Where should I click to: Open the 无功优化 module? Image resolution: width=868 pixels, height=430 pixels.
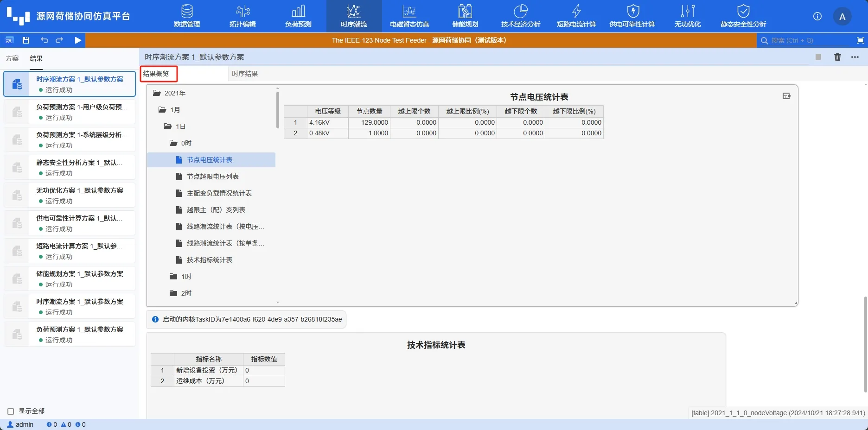688,16
